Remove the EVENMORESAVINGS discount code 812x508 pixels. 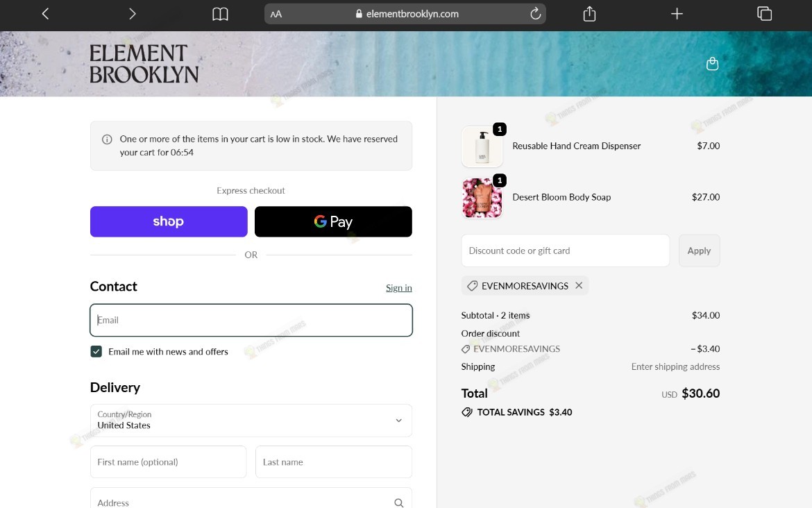(579, 285)
